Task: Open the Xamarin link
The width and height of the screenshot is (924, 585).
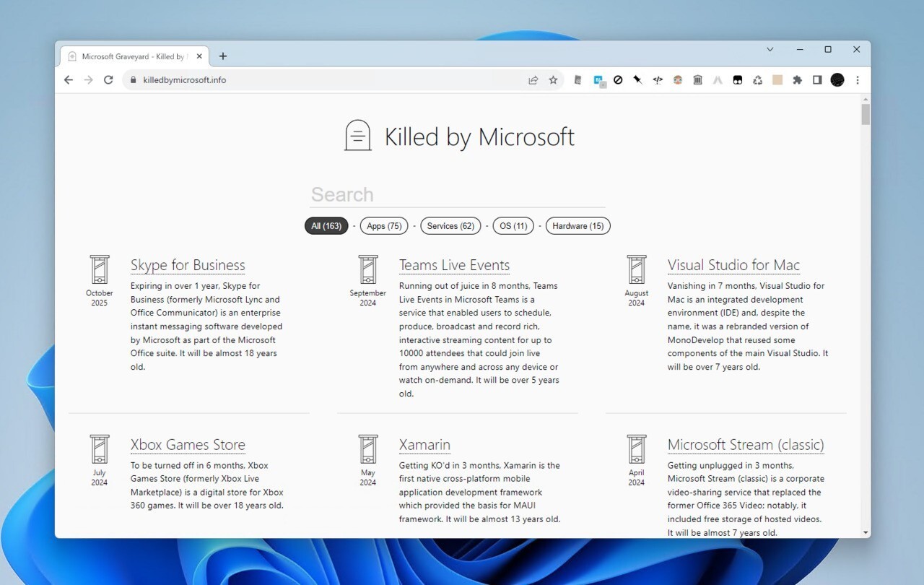Action: 424,444
